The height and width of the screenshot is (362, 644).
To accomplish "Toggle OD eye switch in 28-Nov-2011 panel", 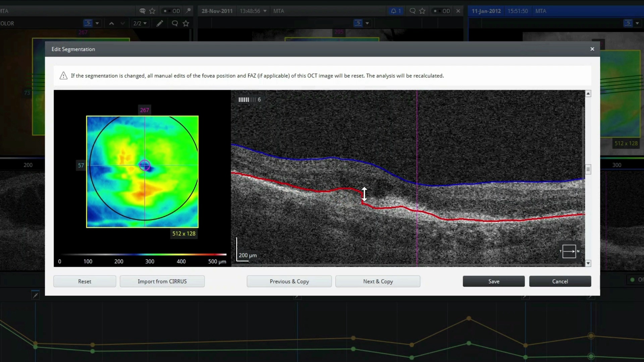I will (442, 11).
